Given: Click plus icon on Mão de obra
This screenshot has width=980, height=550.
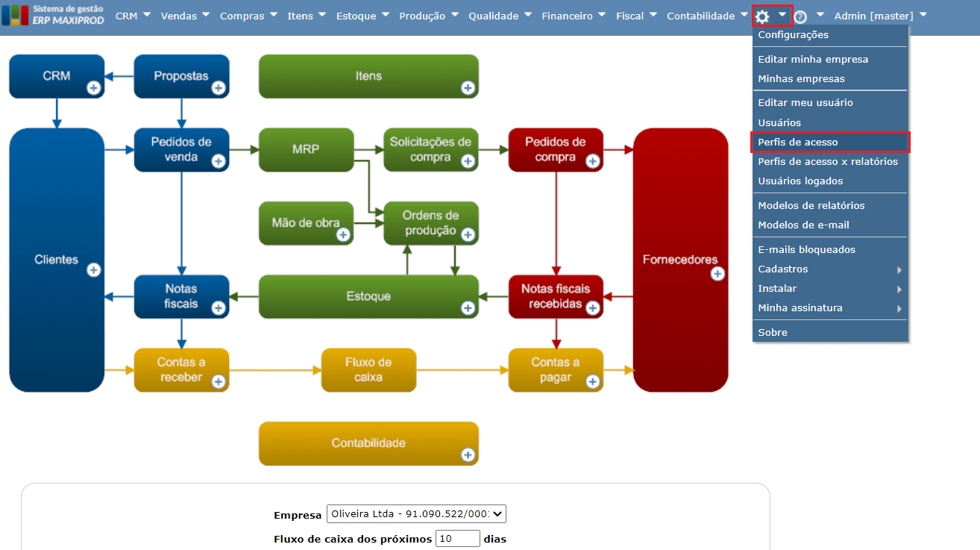Looking at the screenshot, I should [x=343, y=234].
